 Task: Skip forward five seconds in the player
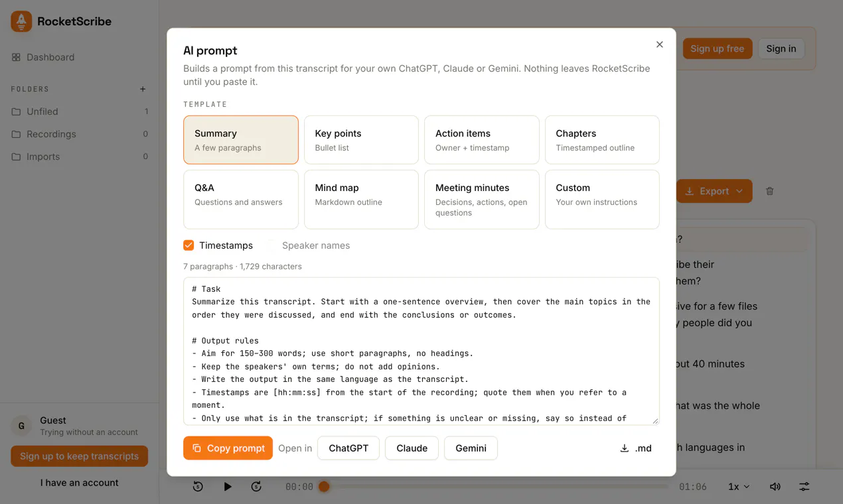(256, 487)
